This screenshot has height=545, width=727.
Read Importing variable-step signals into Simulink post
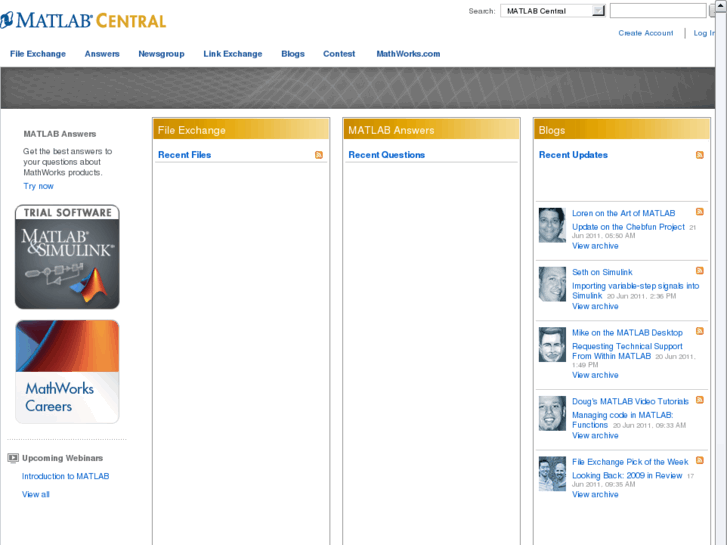click(635, 291)
